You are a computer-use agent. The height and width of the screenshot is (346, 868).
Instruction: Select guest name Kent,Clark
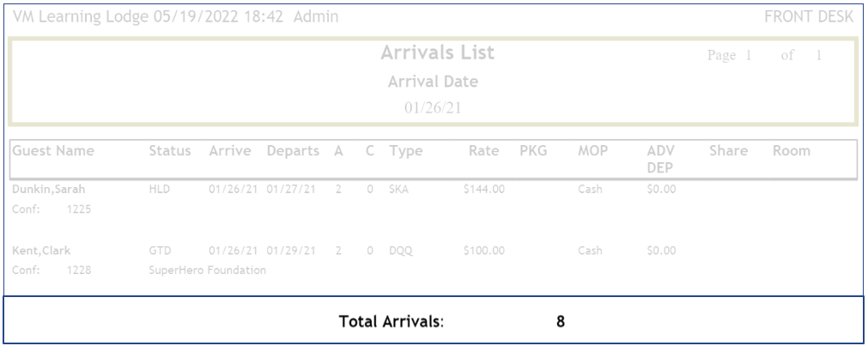(41, 251)
